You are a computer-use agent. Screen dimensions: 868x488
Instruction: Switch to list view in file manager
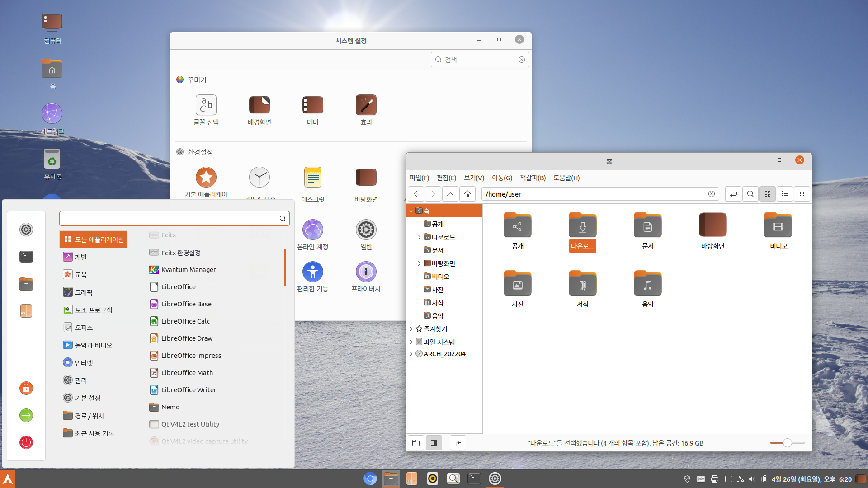pos(785,194)
